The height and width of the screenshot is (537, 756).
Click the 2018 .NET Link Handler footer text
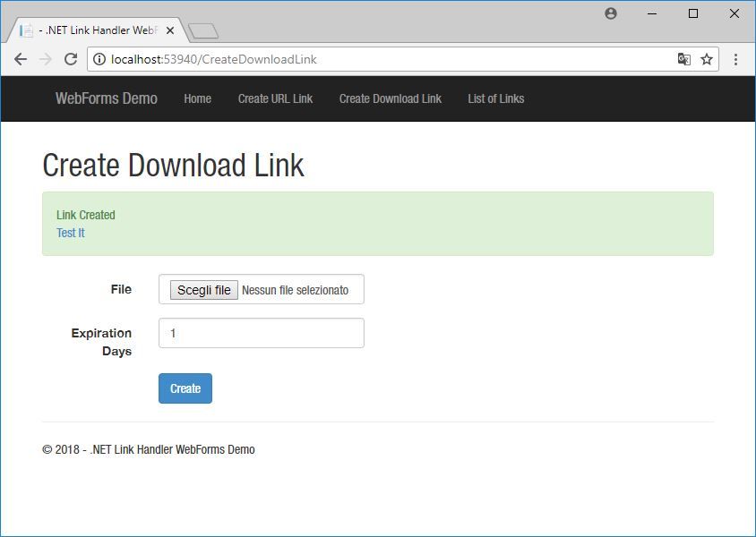[149, 449]
